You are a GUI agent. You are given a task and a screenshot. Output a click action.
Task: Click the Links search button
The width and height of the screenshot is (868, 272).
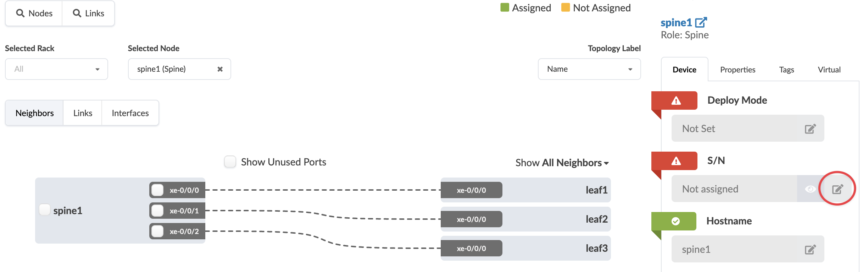click(88, 13)
